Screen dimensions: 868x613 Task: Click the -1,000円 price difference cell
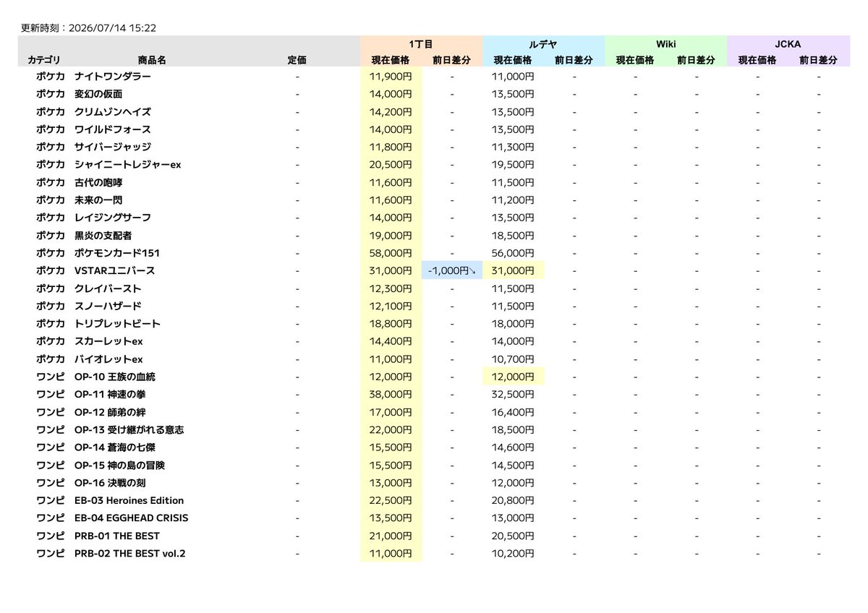452,270
